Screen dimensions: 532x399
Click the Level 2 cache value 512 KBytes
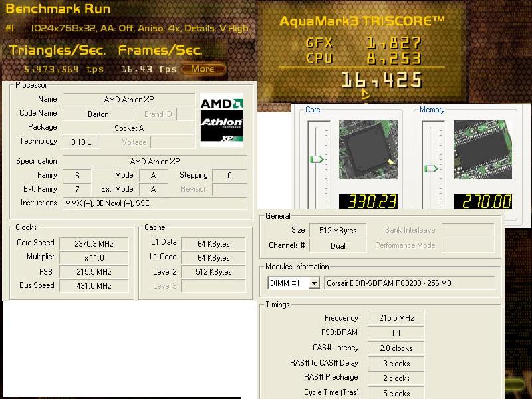(213, 272)
